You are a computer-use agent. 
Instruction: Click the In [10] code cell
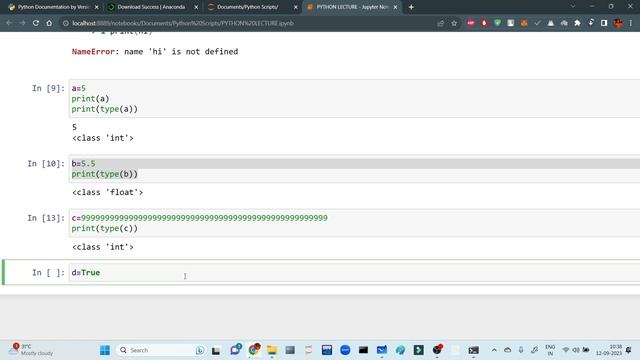click(x=354, y=169)
